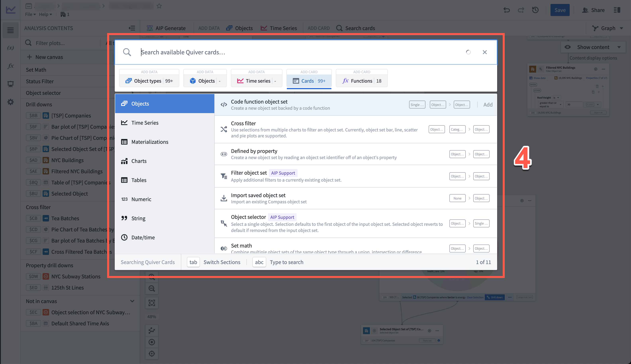The width and height of the screenshot is (631, 364).
Task: Open the presentation mode sidebar icon
Action: [x=11, y=84]
